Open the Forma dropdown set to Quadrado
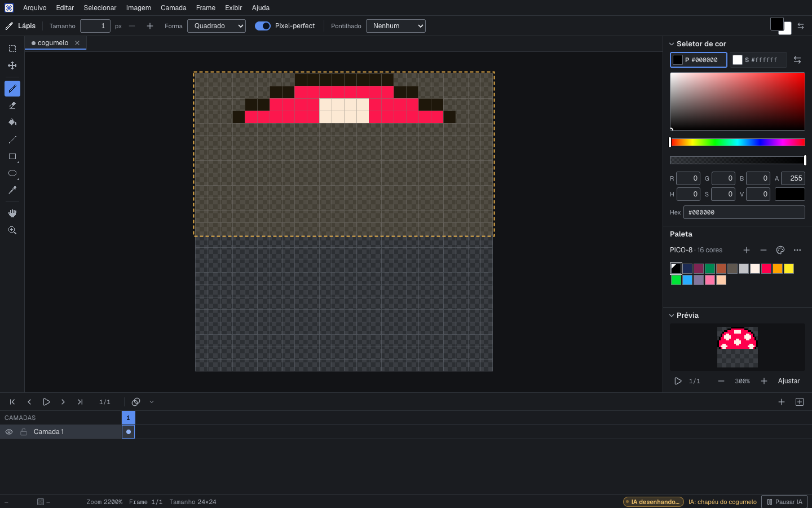Image resolution: width=812 pixels, height=508 pixels. pyautogui.click(x=217, y=26)
